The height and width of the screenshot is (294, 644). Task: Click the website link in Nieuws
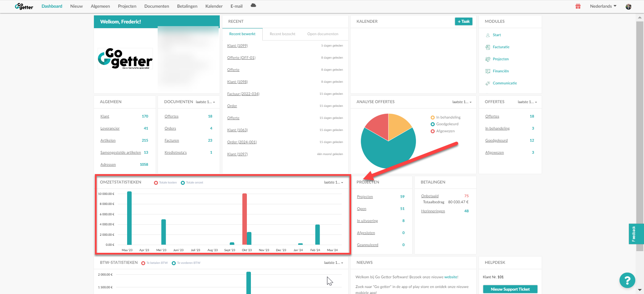click(x=451, y=277)
